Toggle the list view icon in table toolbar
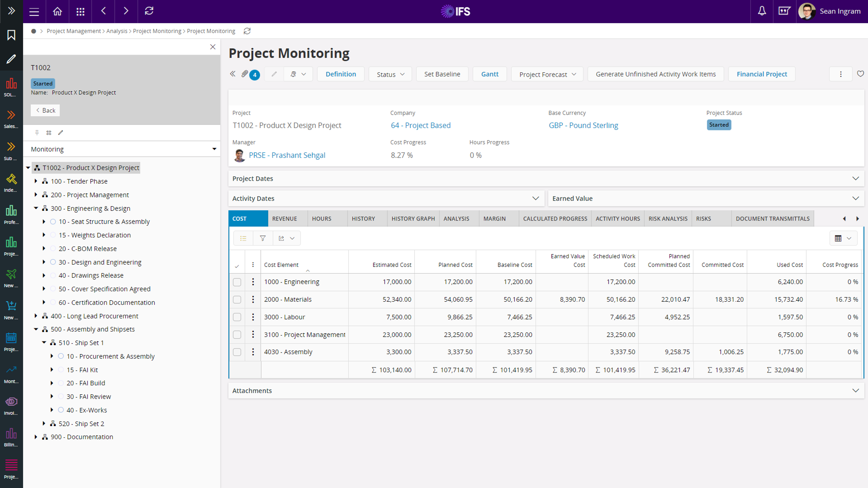This screenshot has height=488, width=868. click(x=243, y=238)
